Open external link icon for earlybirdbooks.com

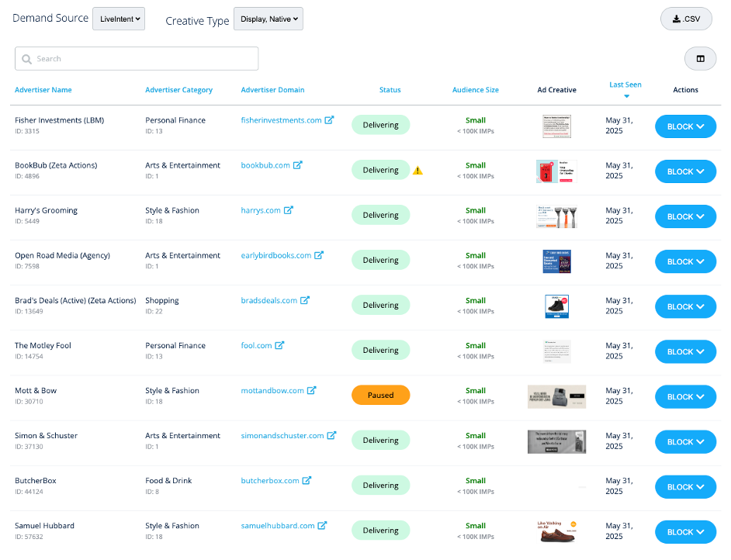(319, 255)
